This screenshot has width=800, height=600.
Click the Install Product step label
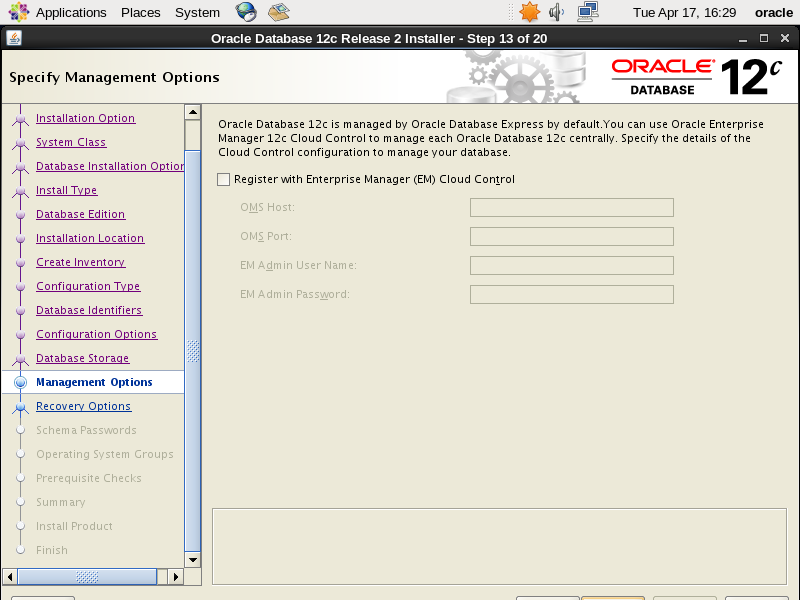[74, 526]
